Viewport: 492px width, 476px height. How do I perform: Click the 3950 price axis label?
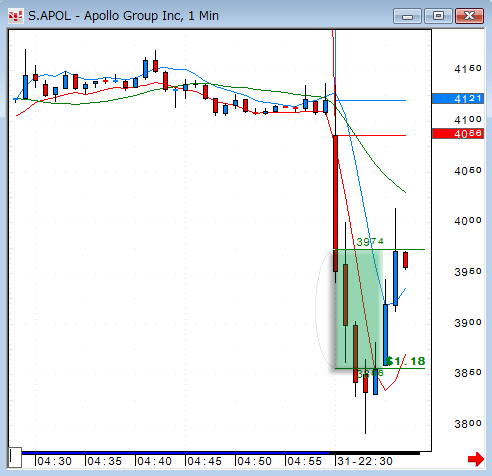coord(468,272)
